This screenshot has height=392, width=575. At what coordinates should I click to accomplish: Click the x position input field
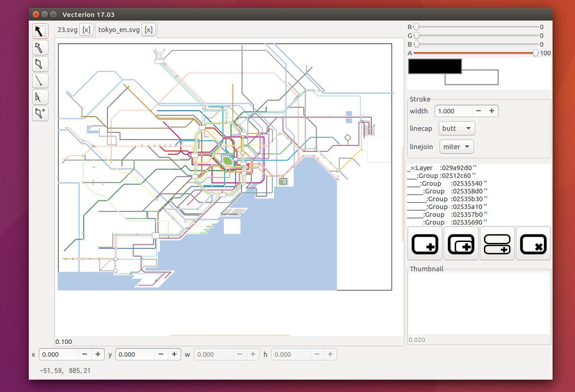pyautogui.click(x=58, y=355)
